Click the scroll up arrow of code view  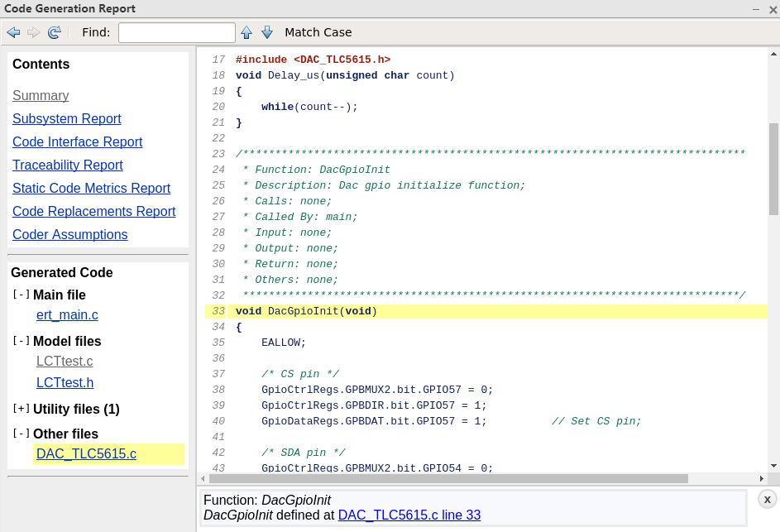click(x=773, y=54)
